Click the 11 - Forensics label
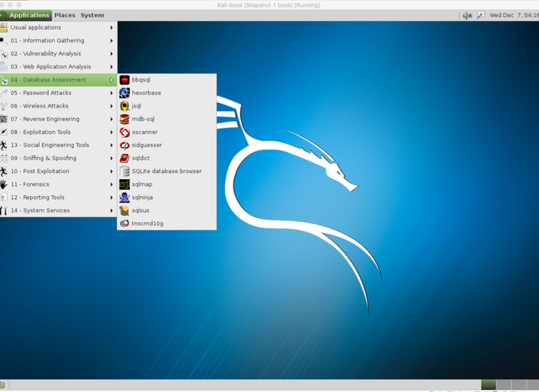 tap(30, 184)
